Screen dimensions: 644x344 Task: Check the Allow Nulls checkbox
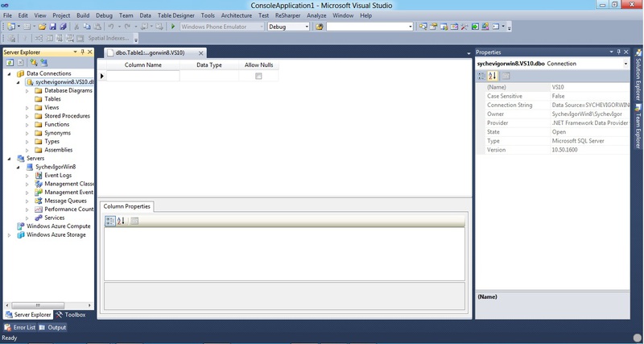point(258,76)
